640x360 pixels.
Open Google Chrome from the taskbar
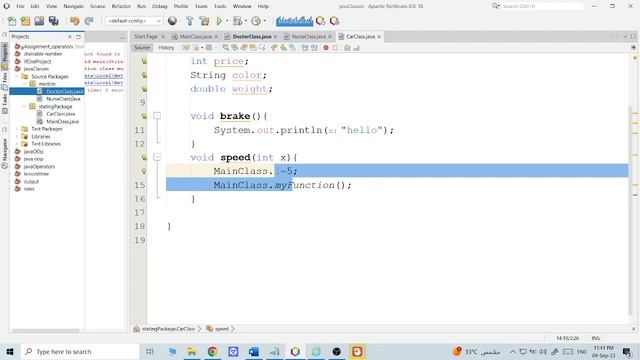click(x=212, y=351)
